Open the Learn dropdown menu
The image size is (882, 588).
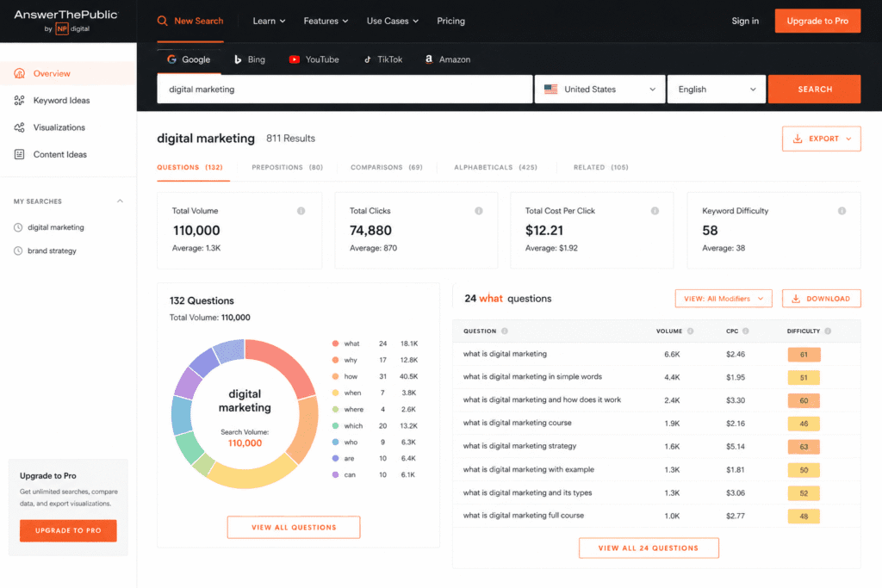pos(269,21)
